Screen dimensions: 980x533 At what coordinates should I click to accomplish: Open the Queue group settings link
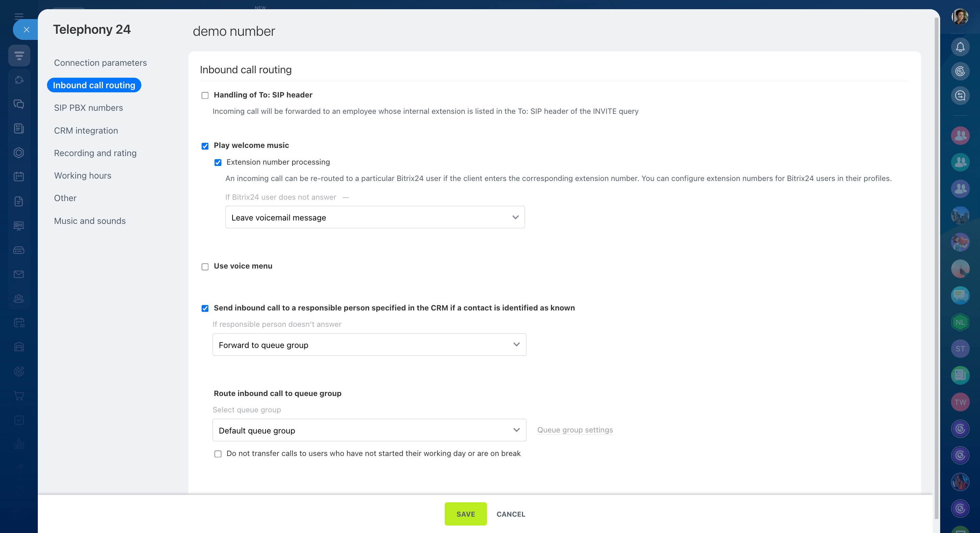coord(575,430)
